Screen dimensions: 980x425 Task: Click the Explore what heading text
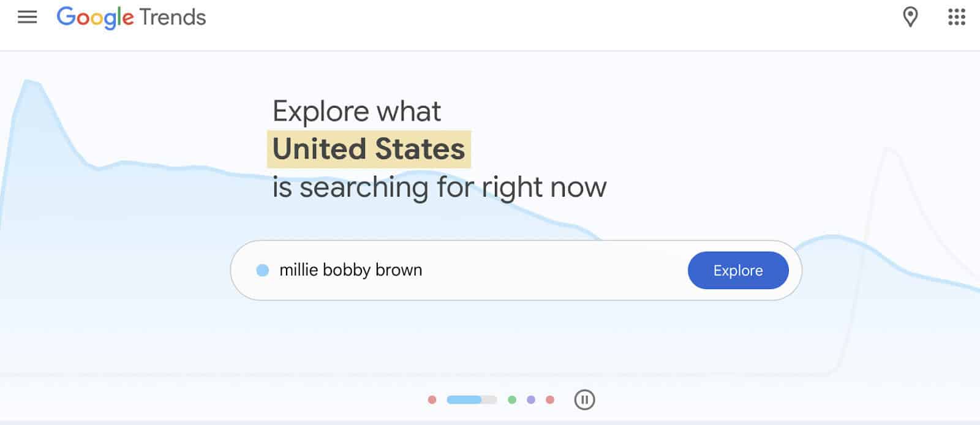[x=356, y=111]
